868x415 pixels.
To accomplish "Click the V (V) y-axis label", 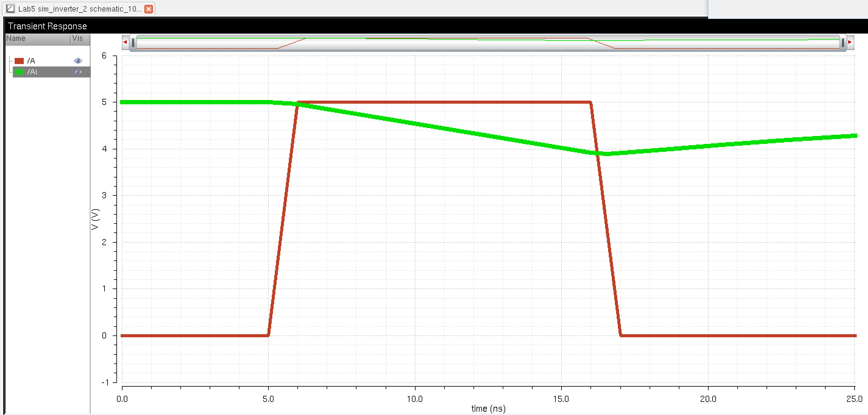I will 95,219.
